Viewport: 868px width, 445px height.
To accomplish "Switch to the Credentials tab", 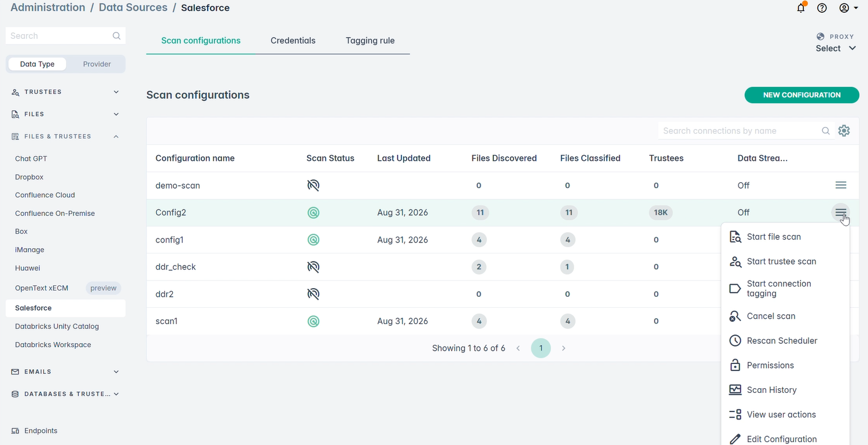I will (x=293, y=41).
